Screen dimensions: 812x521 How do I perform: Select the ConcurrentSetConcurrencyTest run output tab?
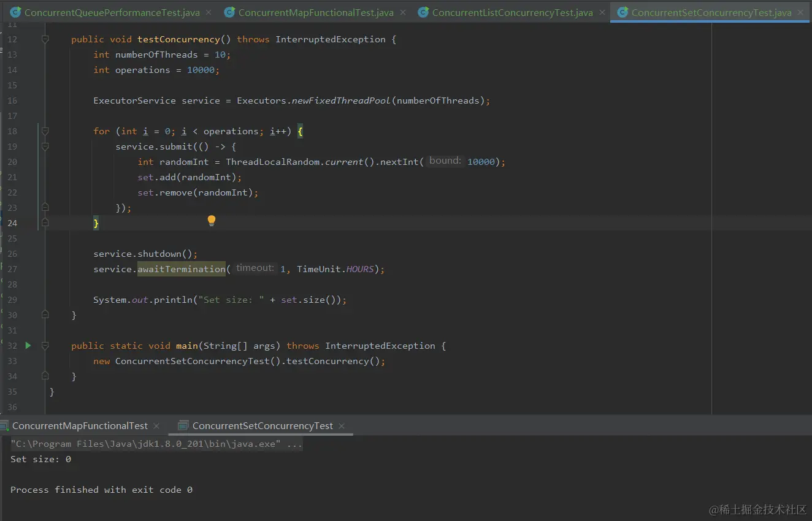point(262,425)
